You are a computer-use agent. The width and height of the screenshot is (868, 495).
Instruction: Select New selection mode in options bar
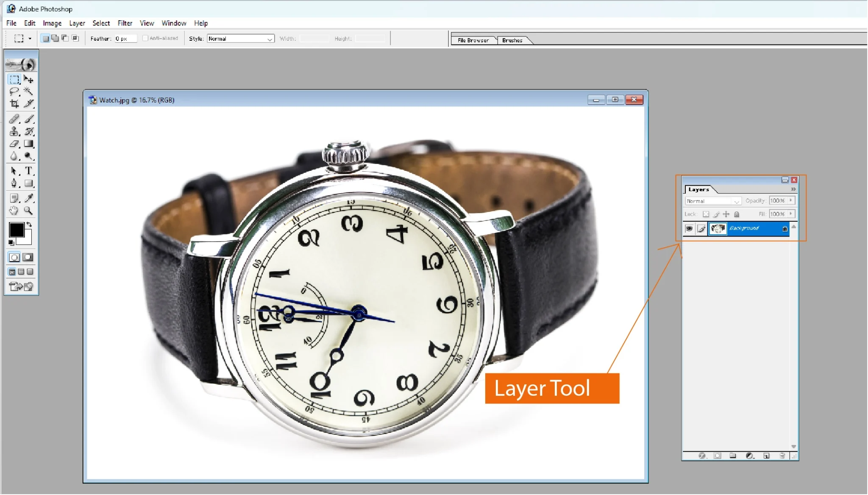tap(45, 39)
